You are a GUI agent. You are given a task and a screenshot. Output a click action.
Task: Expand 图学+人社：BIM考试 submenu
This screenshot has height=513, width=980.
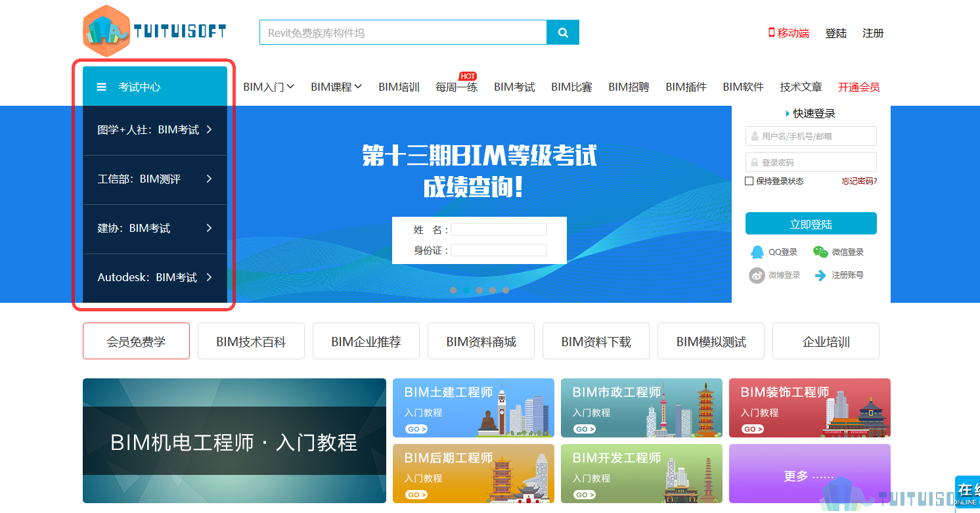(155, 130)
